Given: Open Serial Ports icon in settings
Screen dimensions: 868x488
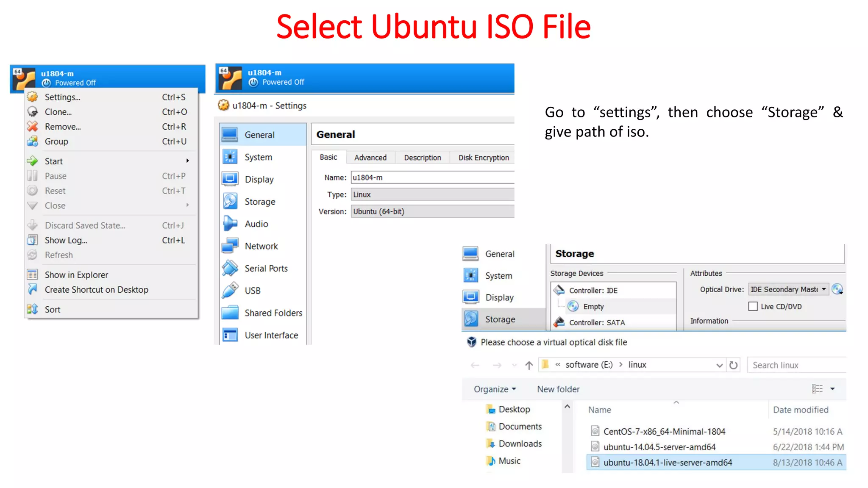Looking at the screenshot, I should coord(230,268).
